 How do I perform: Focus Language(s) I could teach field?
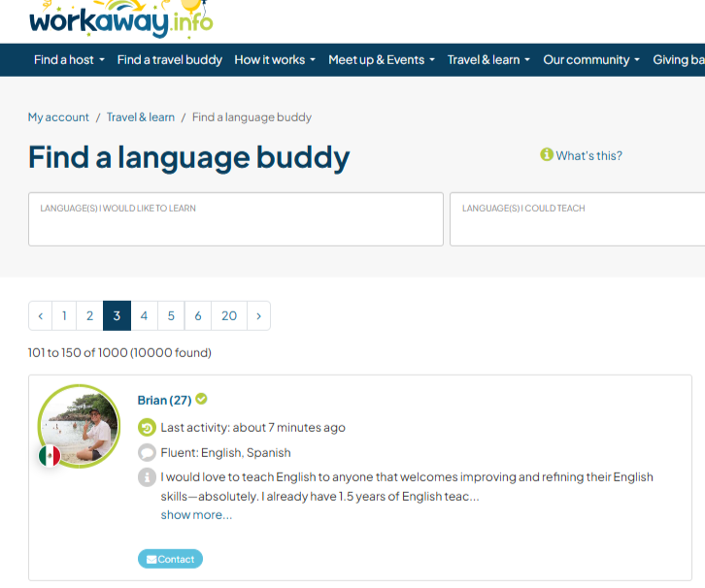(x=578, y=219)
